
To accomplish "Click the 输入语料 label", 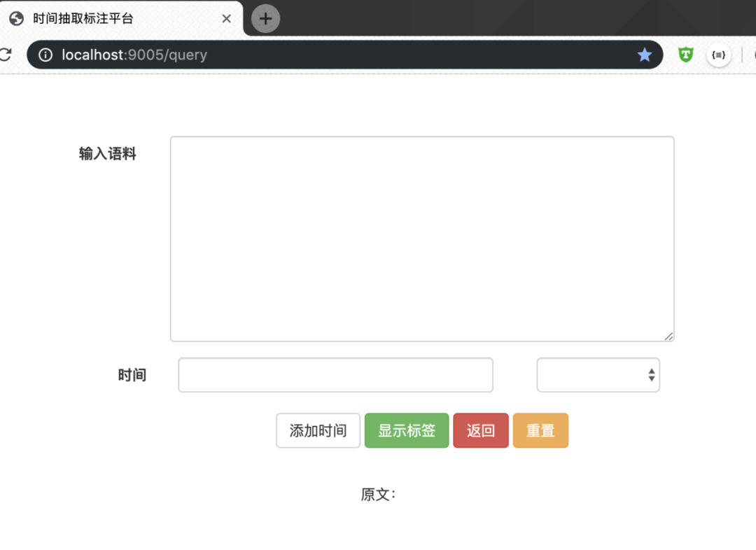I will pyautogui.click(x=108, y=153).
